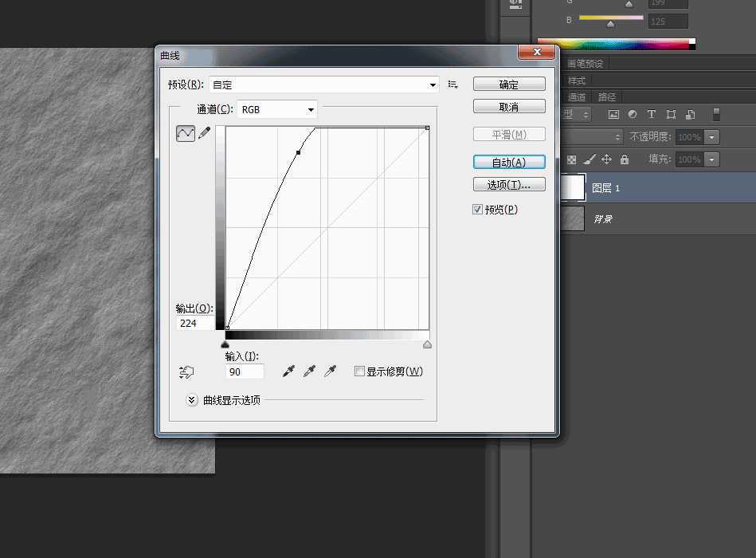Image resolution: width=756 pixels, height=558 pixels.
Task: Toggle the curve hand adjustment icon
Action: [186, 371]
